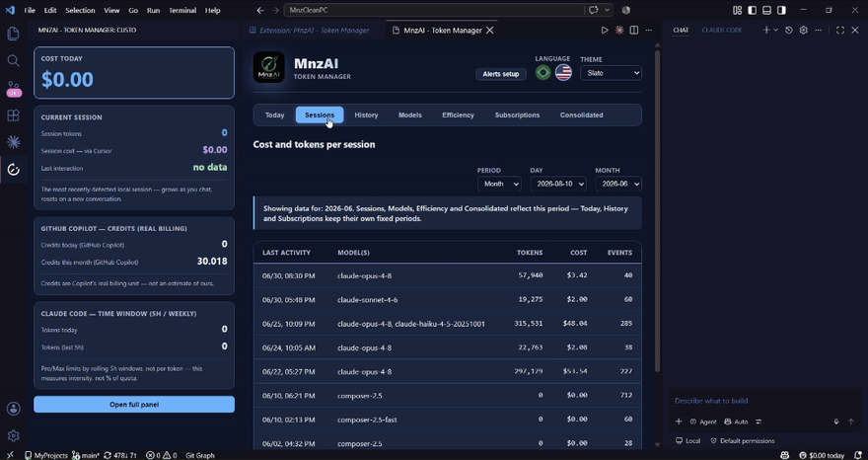Select the MnzAI Token Manager activity icon
The height and width of the screenshot is (460, 868).
(13, 170)
